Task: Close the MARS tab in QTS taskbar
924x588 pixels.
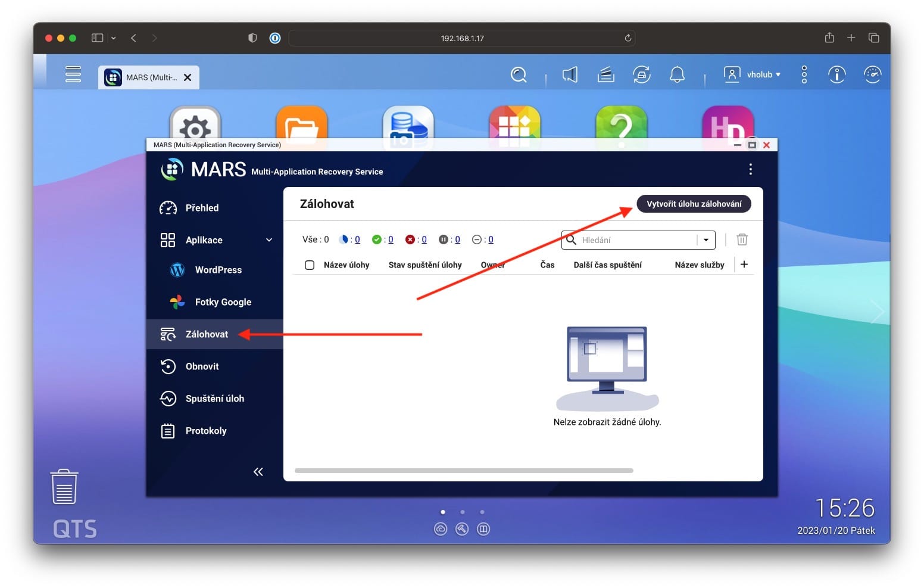Action: (188, 77)
